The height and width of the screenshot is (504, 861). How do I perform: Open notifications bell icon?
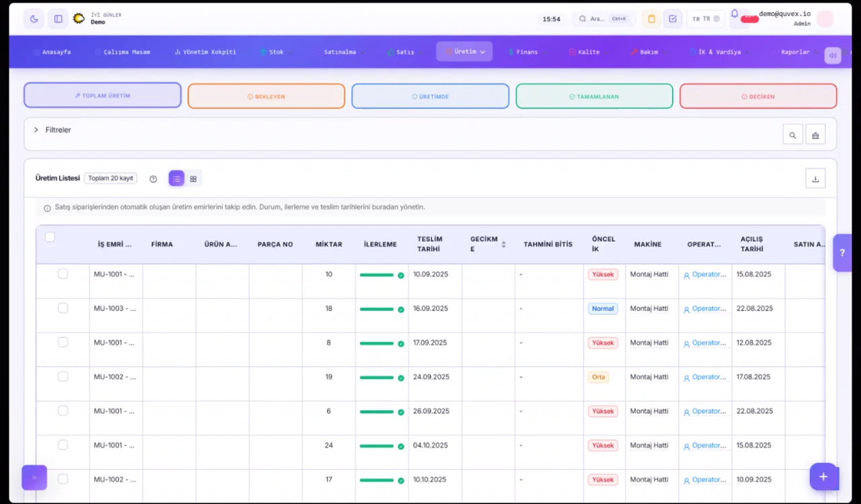click(x=735, y=13)
